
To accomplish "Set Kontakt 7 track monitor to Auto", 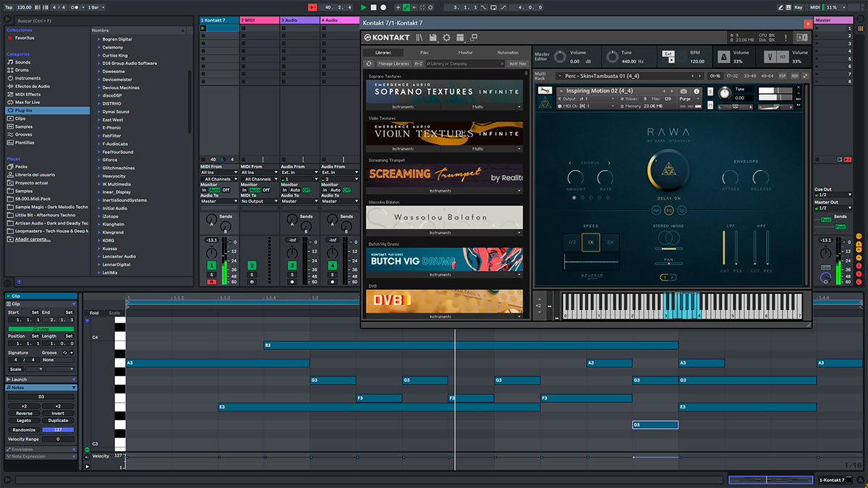I will 214,190.
